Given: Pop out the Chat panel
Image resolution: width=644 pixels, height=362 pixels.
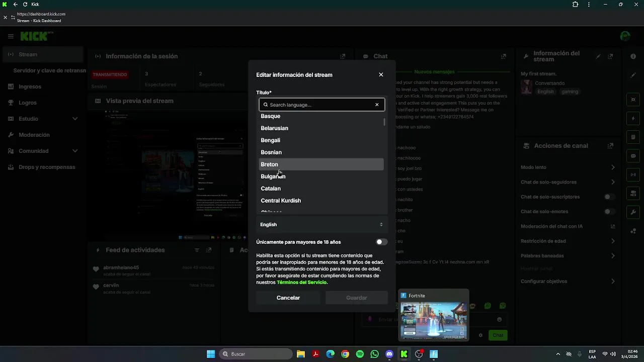Looking at the screenshot, I should [x=503, y=56].
